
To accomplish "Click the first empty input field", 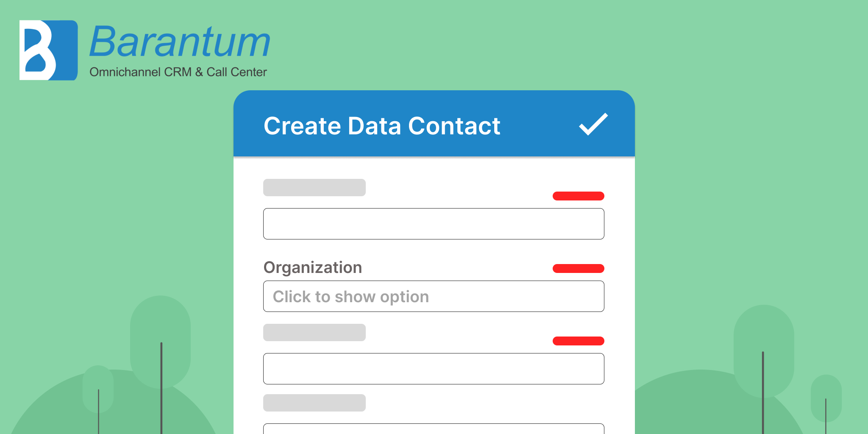I will pyautogui.click(x=434, y=224).
